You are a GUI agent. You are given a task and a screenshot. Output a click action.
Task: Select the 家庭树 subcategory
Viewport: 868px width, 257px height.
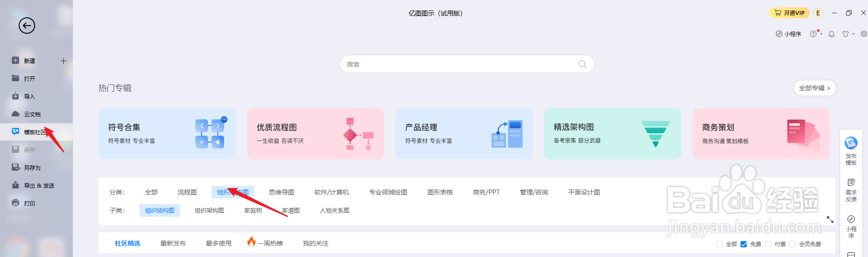(x=253, y=210)
